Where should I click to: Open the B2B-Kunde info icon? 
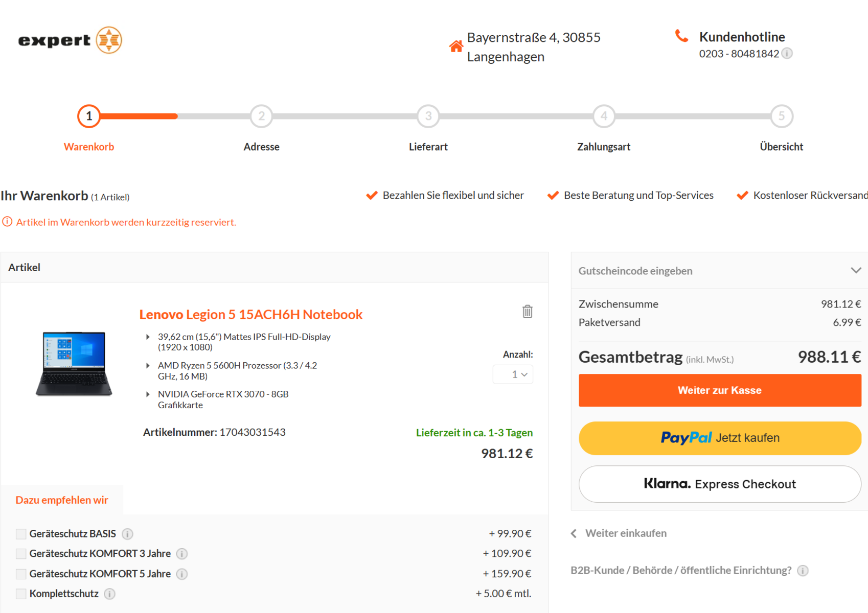[x=803, y=571]
